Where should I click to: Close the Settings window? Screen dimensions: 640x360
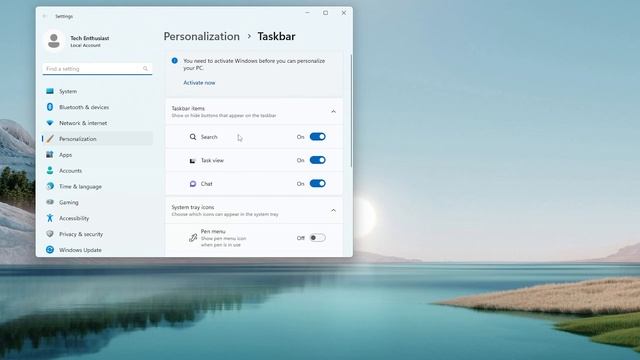tap(344, 13)
